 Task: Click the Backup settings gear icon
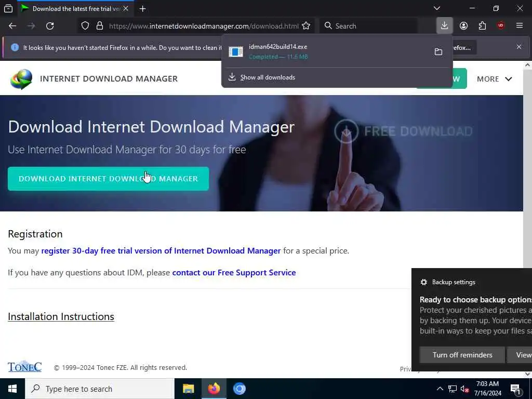tap(424, 282)
